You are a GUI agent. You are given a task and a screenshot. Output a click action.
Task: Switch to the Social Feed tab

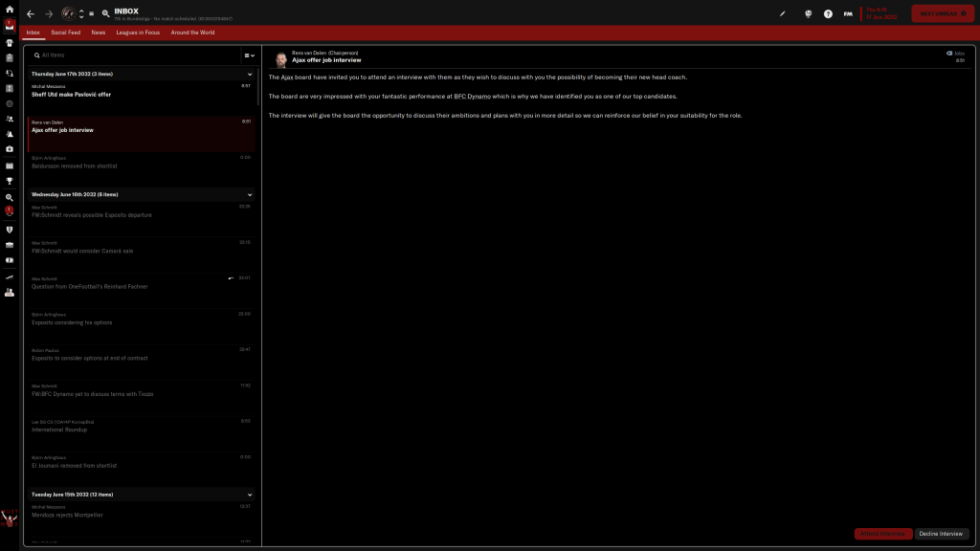(66, 33)
